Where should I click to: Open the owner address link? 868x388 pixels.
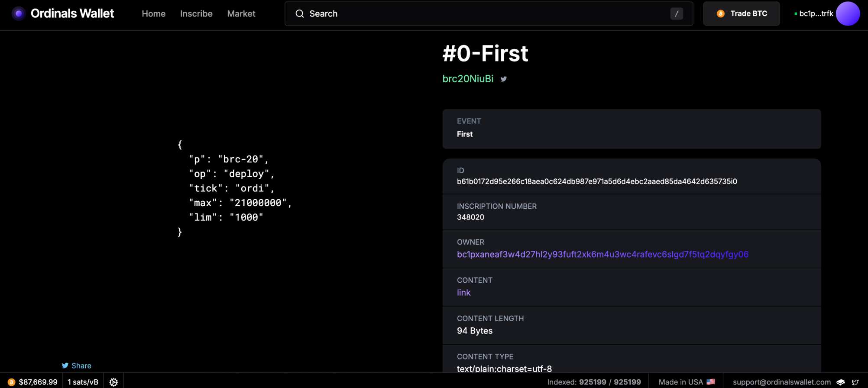602,254
